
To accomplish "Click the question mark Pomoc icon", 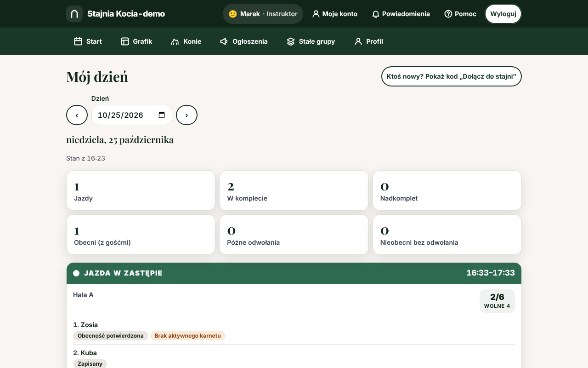I will 448,14.
